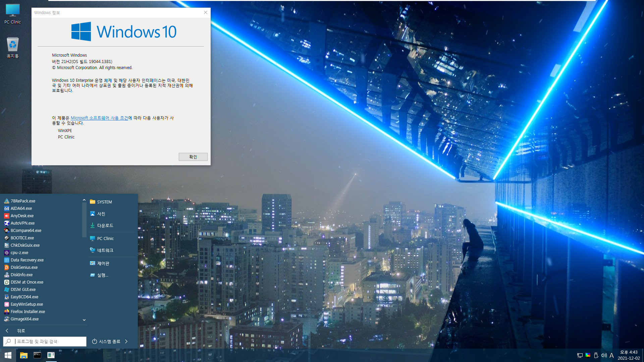
Task: Go back with the 뒤로 button
Action: [x=15, y=331]
